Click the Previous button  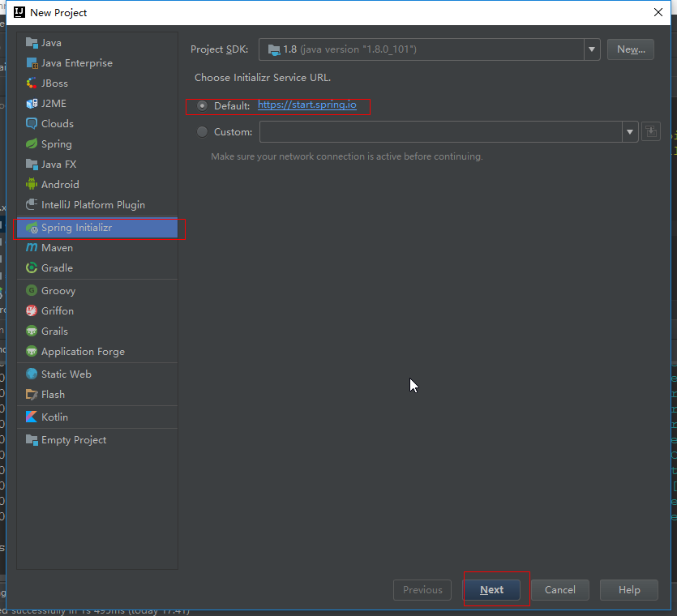422,590
